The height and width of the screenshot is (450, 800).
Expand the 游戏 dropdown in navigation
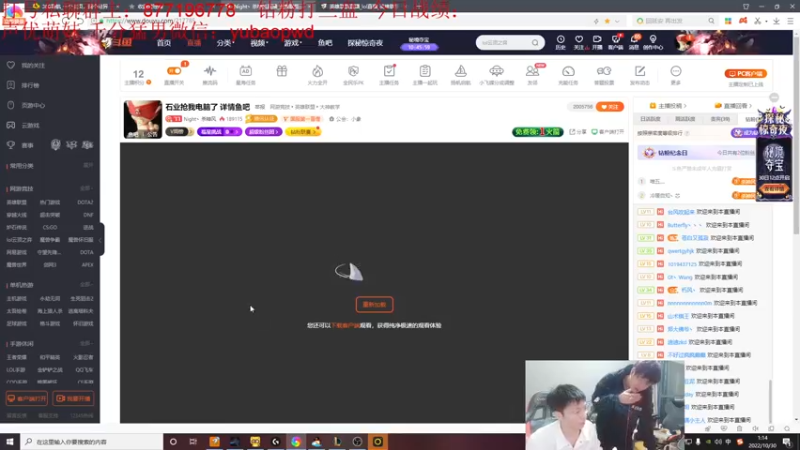[292, 43]
